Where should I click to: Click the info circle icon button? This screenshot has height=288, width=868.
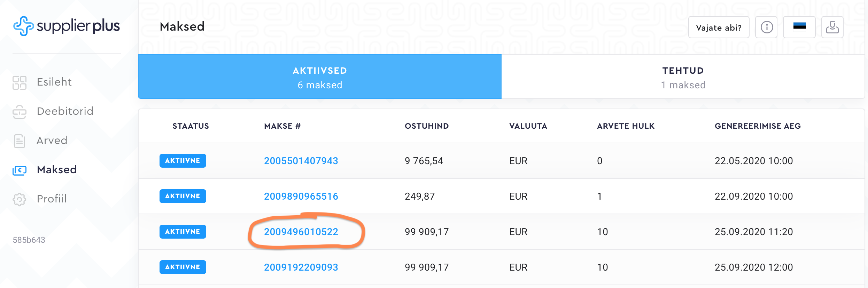coord(766,27)
